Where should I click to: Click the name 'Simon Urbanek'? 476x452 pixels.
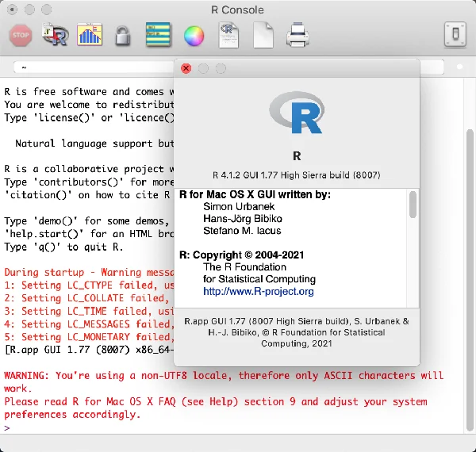239,207
